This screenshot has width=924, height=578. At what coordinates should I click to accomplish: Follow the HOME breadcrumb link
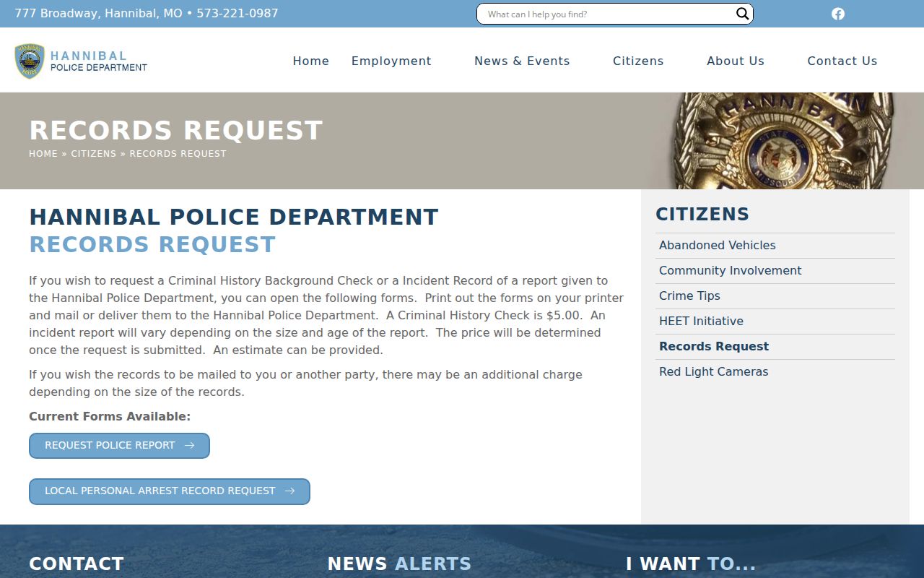pos(43,153)
